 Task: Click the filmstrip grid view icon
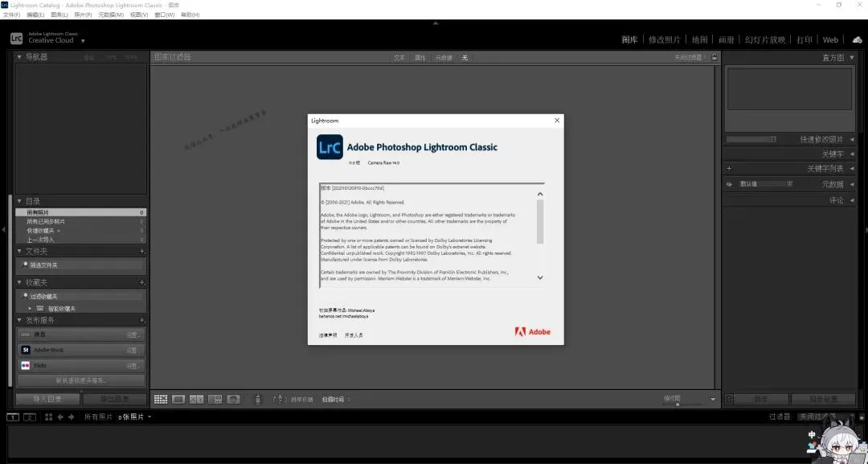tap(49, 417)
